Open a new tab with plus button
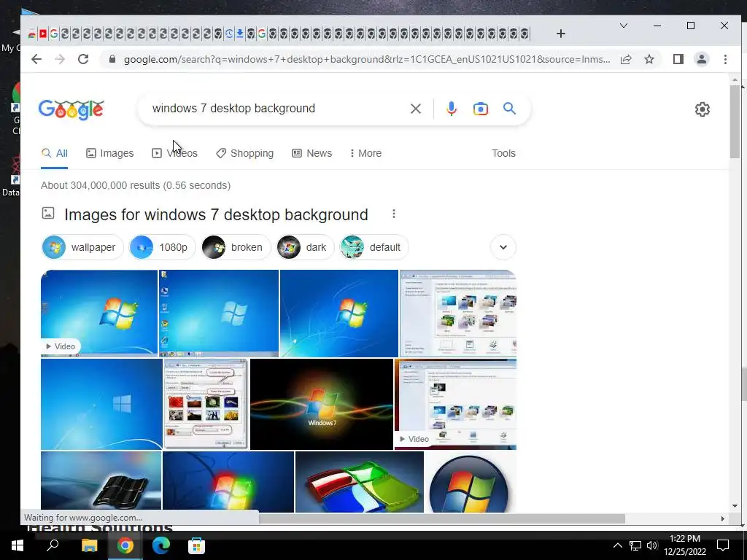 (x=561, y=34)
